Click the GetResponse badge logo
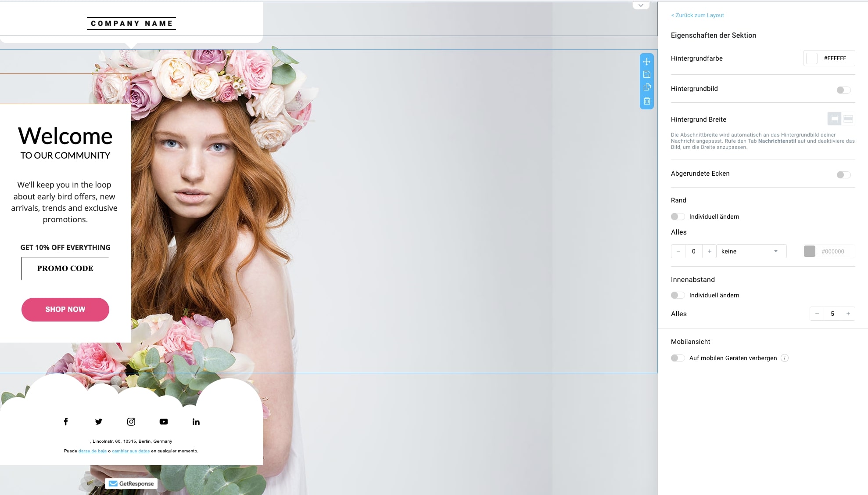This screenshot has height=495, width=868. pyautogui.click(x=131, y=484)
